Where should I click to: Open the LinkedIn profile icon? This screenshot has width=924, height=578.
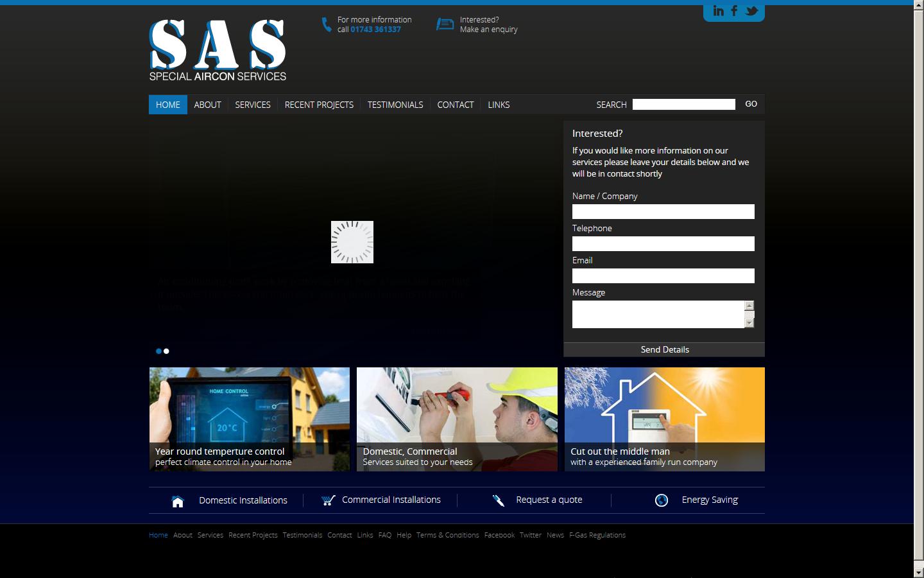click(x=718, y=10)
